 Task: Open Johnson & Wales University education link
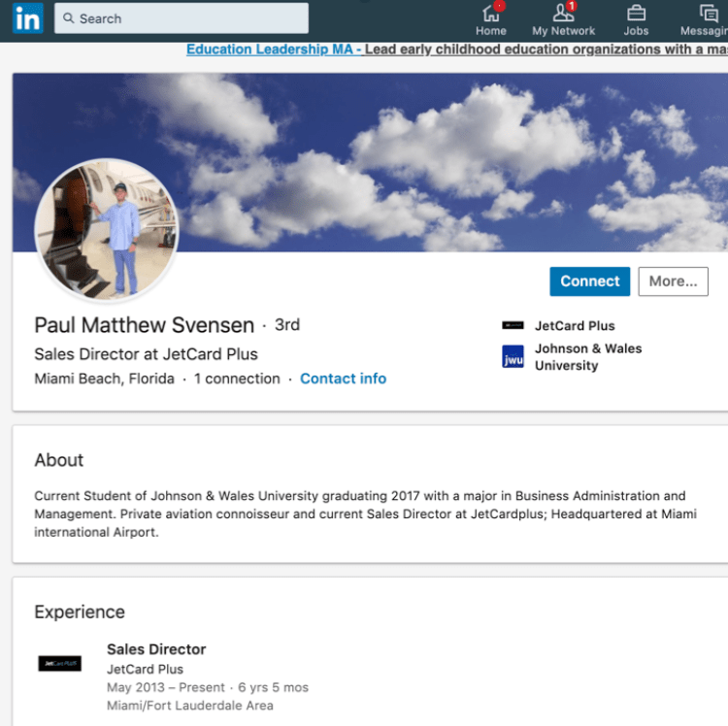tap(587, 357)
